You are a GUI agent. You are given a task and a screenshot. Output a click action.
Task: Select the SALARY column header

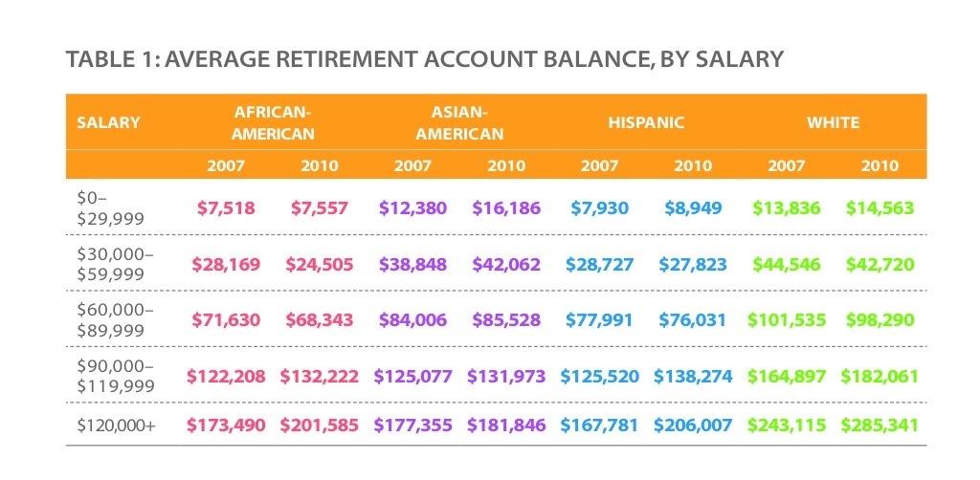(x=108, y=122)
